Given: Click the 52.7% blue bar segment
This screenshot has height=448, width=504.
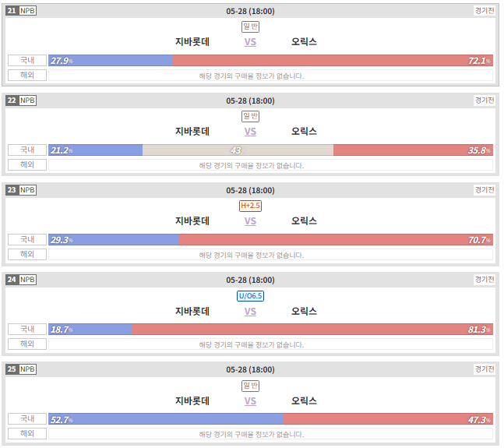Looking at the screenshot, I should tap(166, 419).
